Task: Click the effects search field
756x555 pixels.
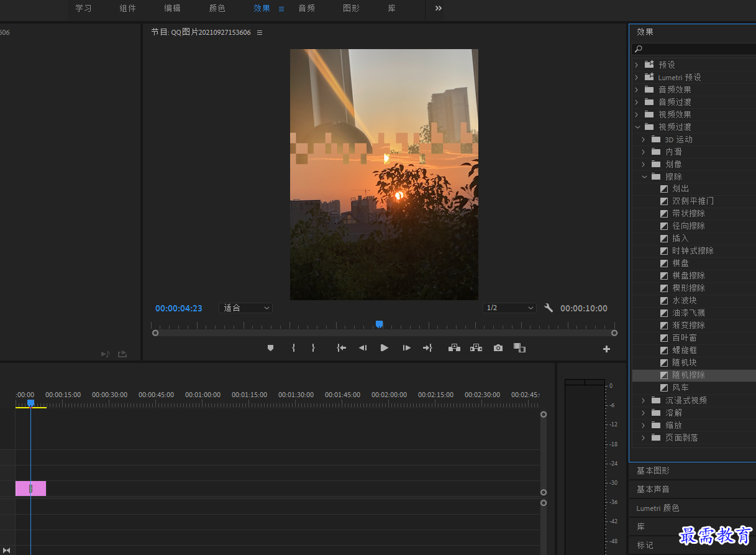Action: (694, 49)
